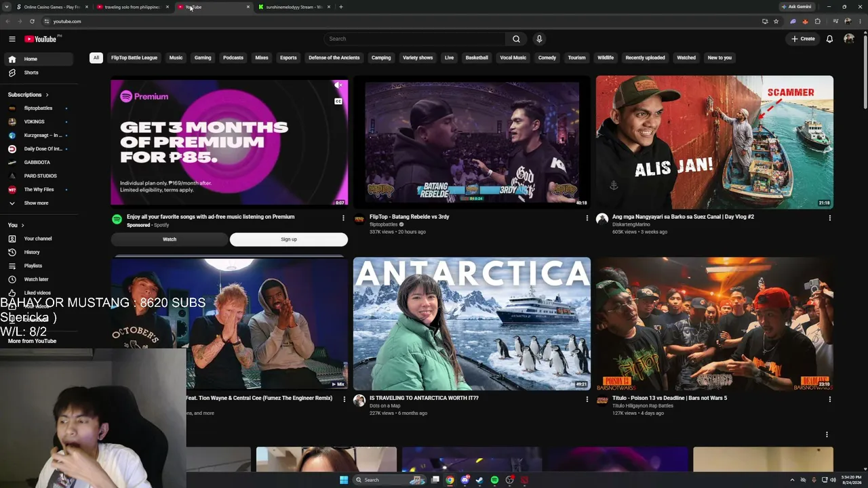Screen dimensions: 868x488
Task: Open more options for the Antarctica video
Action: pyautogui.click(x=587, y=399)
